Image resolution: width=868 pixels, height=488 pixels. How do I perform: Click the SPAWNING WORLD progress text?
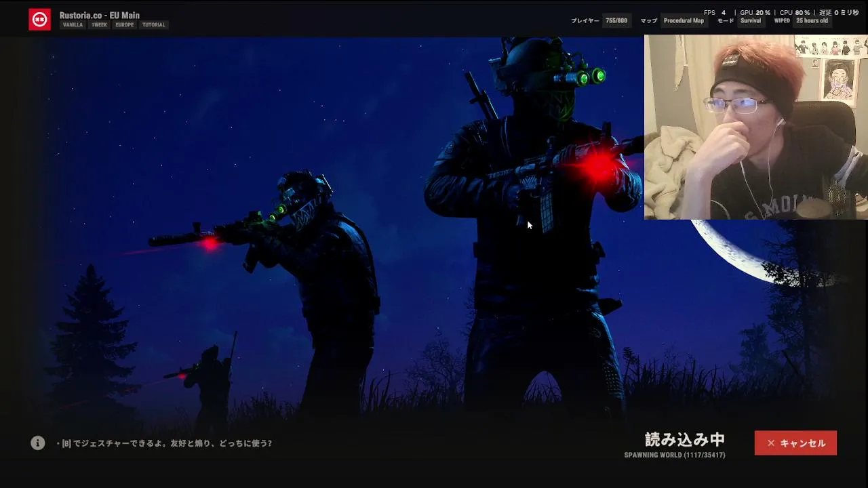coord(675,455)
